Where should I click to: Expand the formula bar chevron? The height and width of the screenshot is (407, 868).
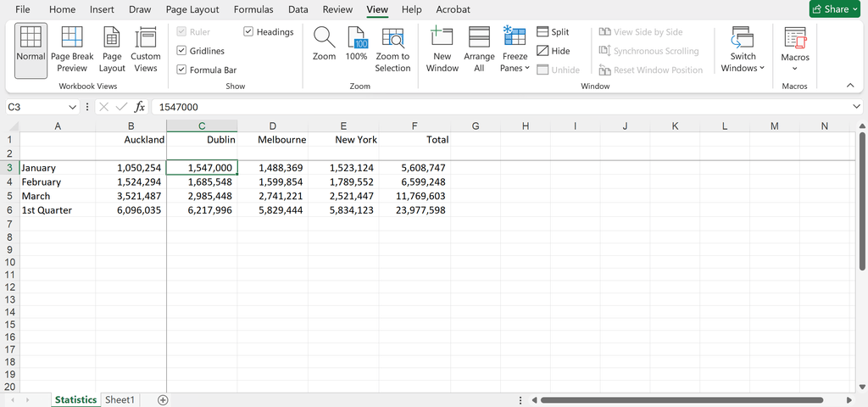click(857, 107)
